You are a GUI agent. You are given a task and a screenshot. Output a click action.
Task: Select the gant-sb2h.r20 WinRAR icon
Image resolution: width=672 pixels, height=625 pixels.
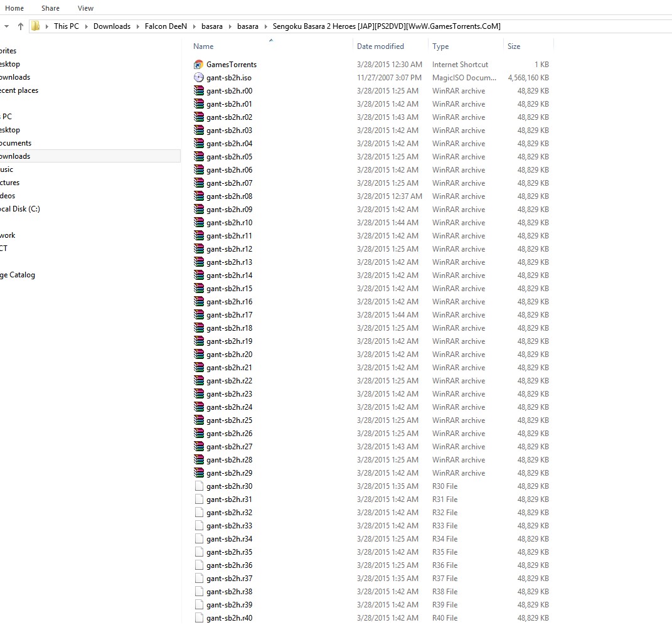[x=198, y=355]
